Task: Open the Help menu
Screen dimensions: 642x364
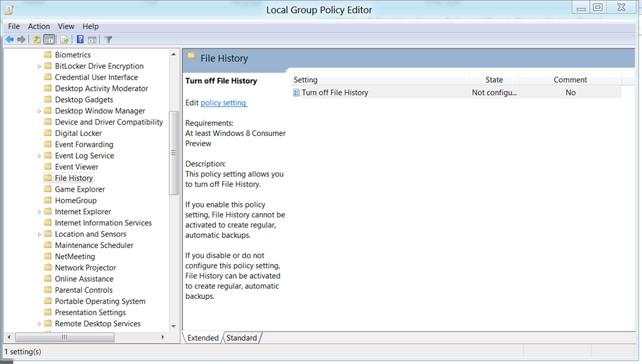Action: click(90, 26)
